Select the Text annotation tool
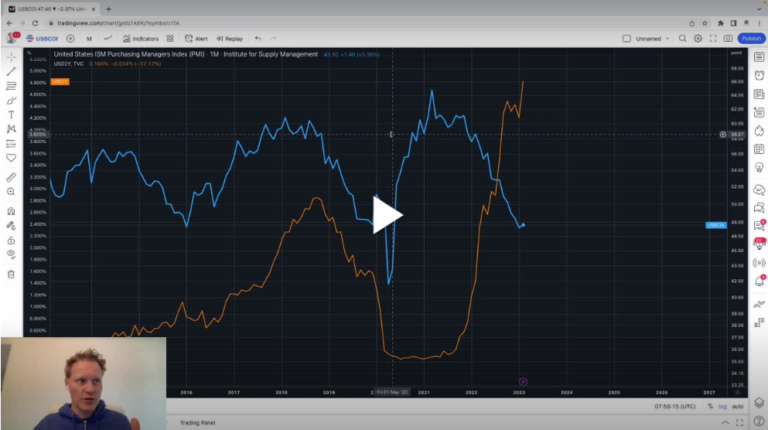The image size is (768, 430). 11,115
